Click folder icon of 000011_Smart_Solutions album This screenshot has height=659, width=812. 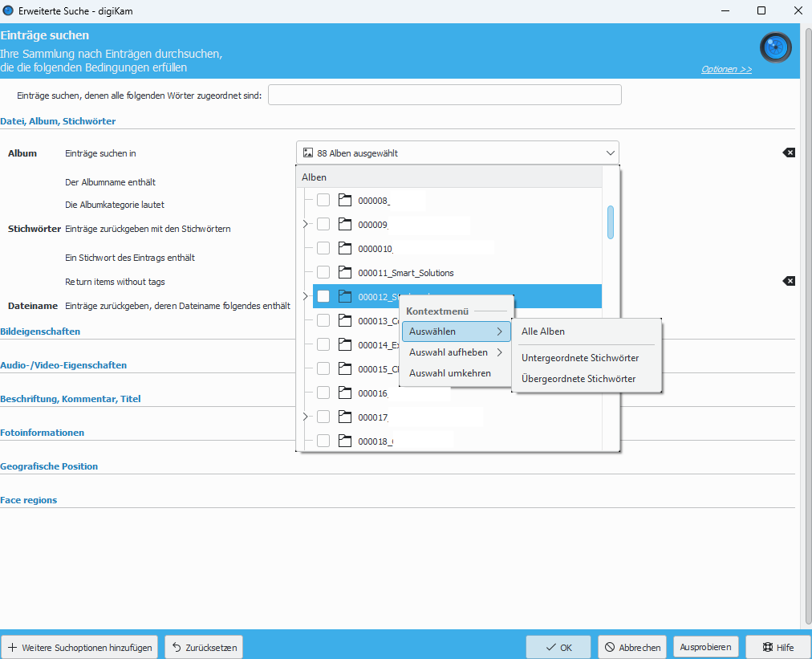[345, 272]
